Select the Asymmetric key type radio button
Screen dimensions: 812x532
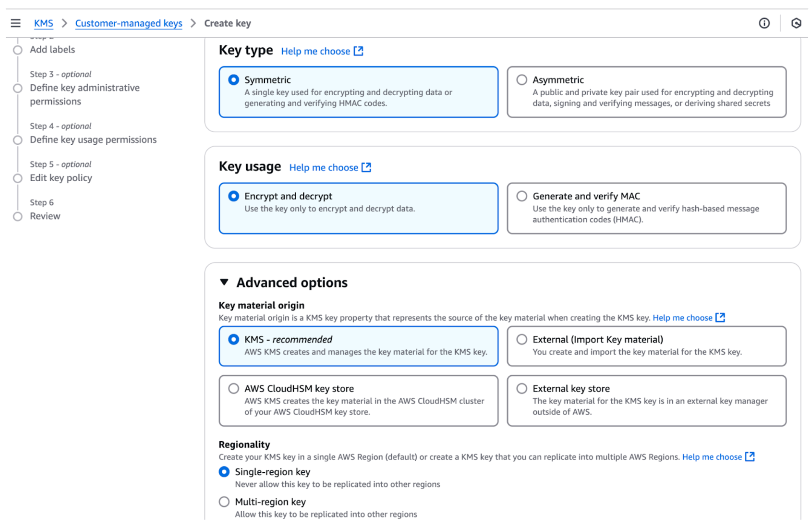click(522, 80)
